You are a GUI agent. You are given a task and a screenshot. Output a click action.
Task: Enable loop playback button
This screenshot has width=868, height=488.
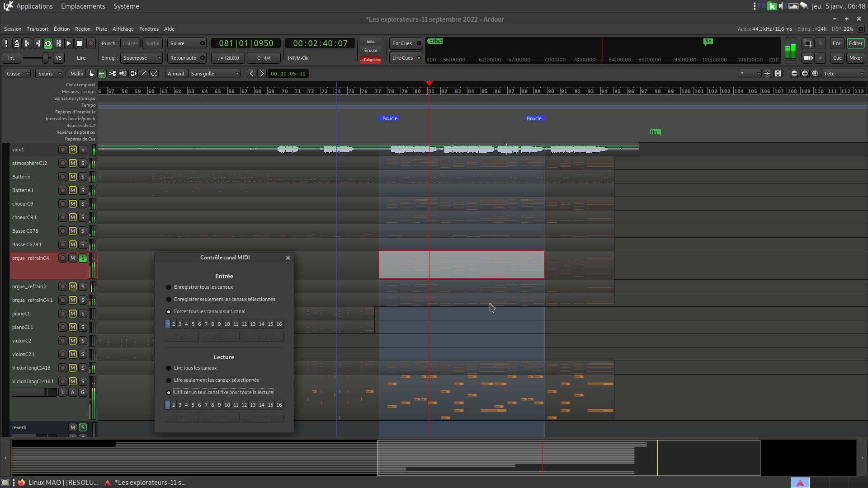(48, 43)
